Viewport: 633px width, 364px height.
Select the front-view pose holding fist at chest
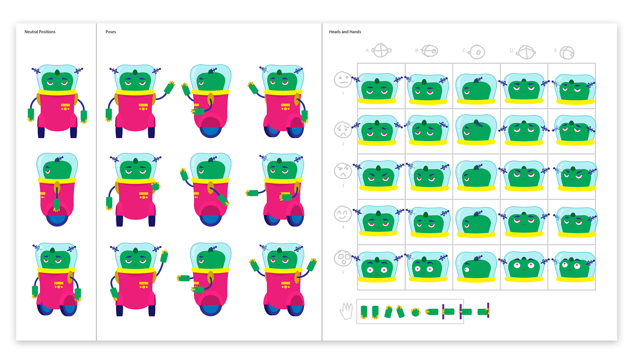click(x=134, y=189)
